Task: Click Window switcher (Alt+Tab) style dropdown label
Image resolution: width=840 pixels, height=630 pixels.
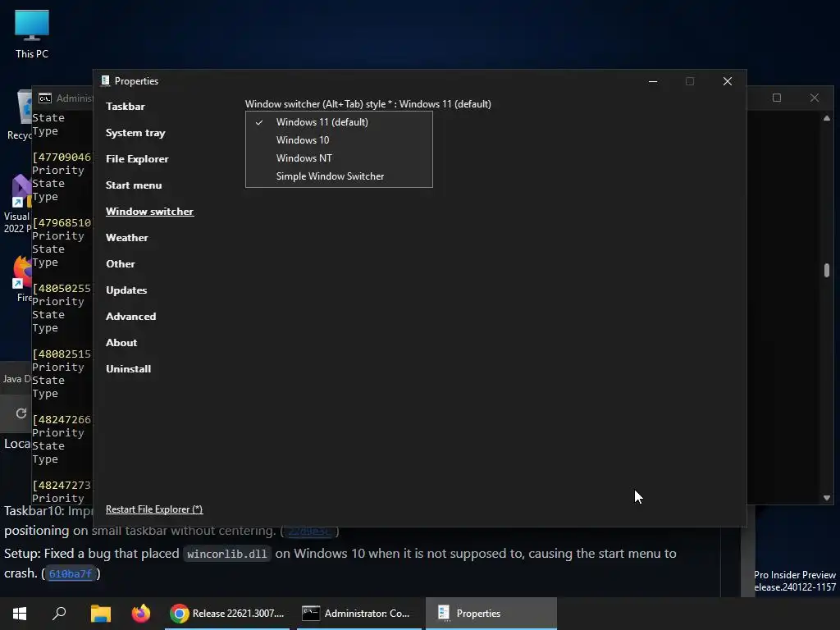Action: (368, 104)
